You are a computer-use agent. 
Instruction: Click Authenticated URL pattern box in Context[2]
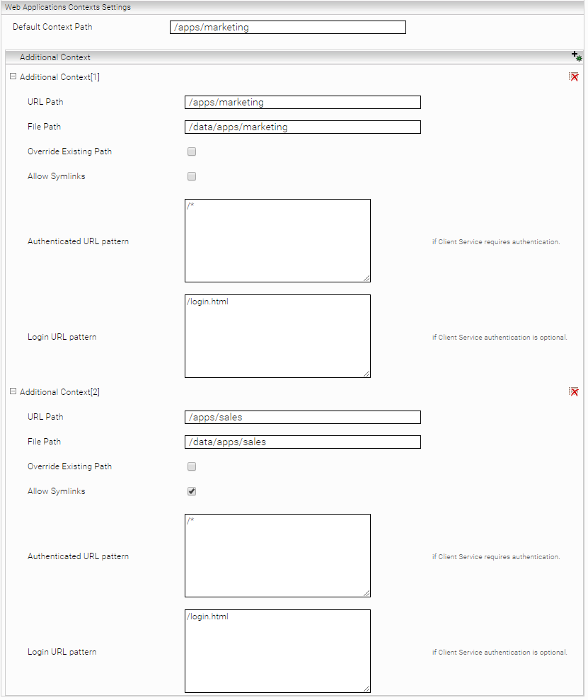coord(277,556)
